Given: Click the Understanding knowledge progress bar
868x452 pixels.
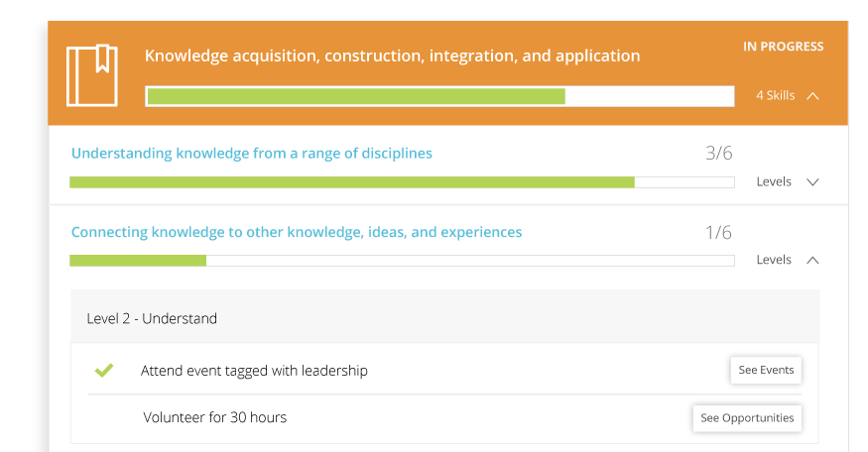Looking at the screenshot, I should (x=402, y=182).
